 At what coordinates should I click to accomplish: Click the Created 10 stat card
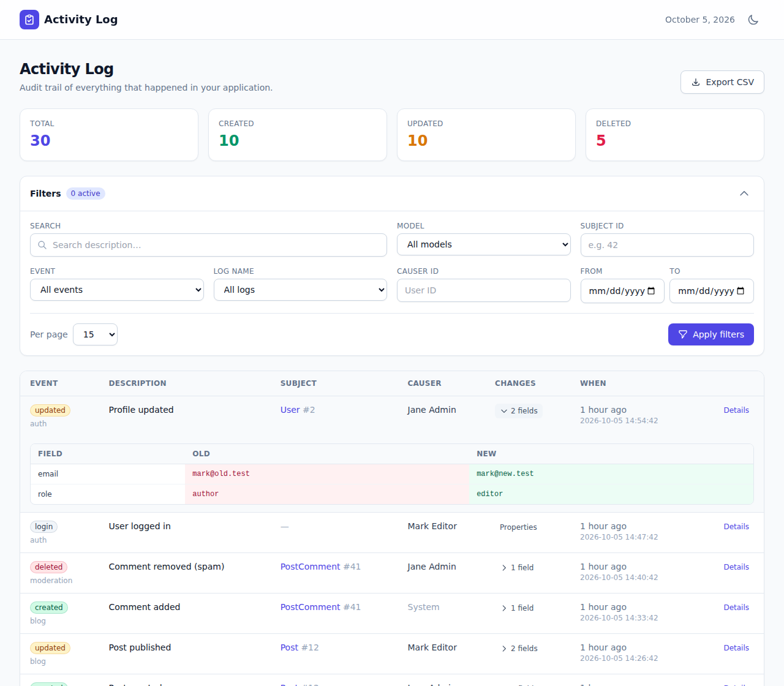coord(298,135)
